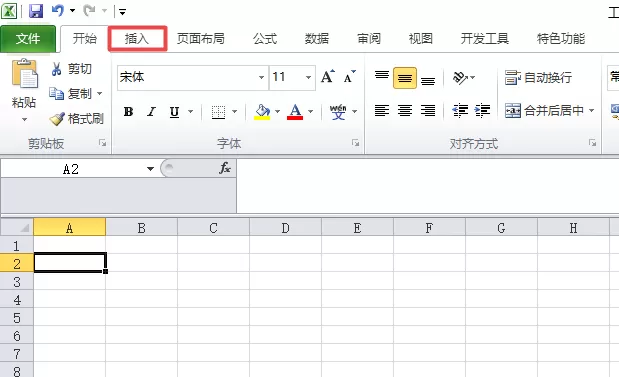Click the 剪切 cut button
Screen dimensions: 619x377
[71, 69]
